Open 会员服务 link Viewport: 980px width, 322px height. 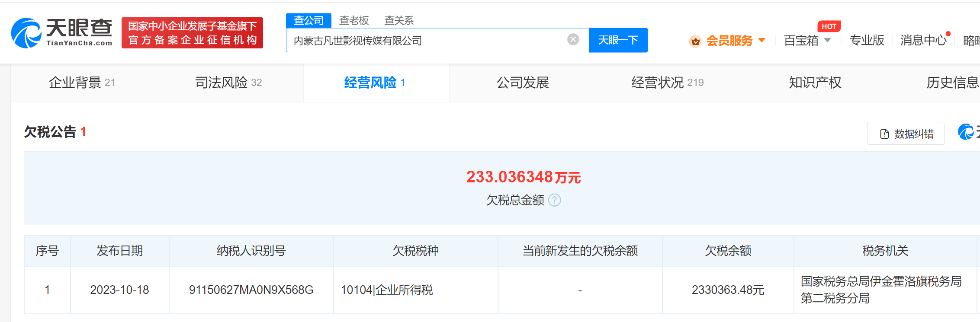click(x=729, y=41)
